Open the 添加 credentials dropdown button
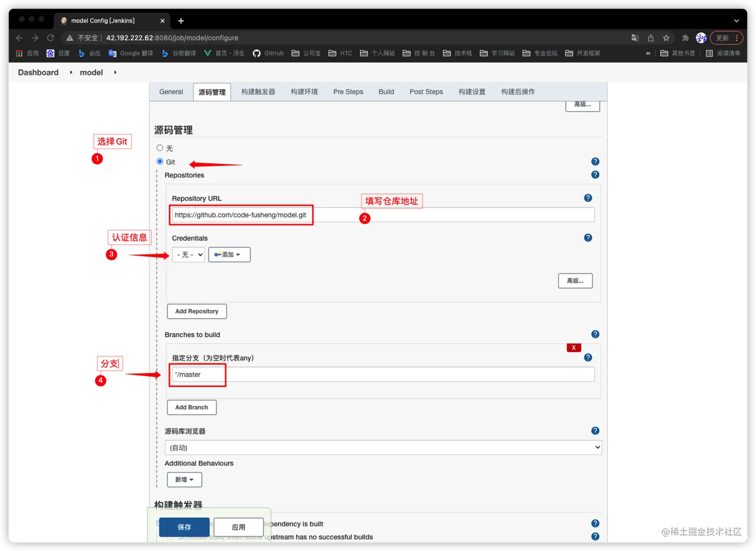This screenshot has width=756, height=551. [x=229, y=254]
